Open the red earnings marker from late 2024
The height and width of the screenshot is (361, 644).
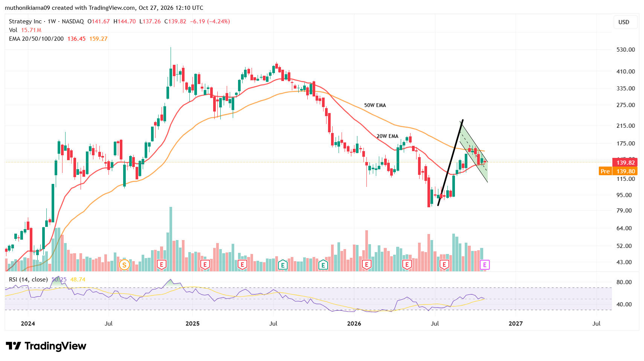click(x=162, y=265)
